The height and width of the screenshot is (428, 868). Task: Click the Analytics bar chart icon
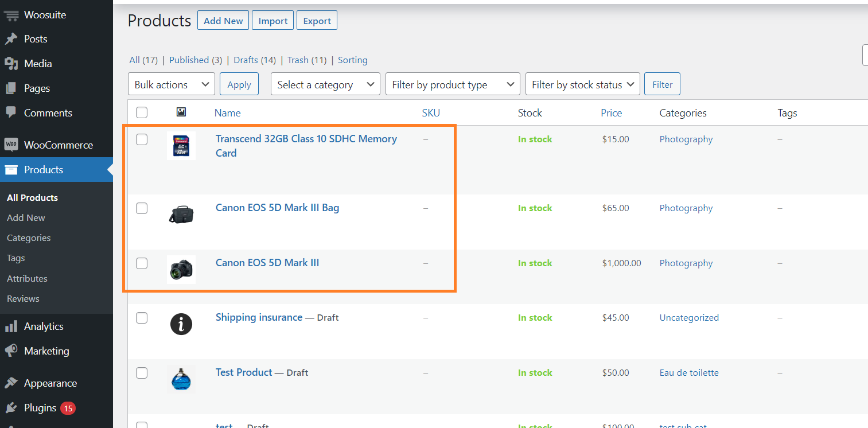click(11, 326)
